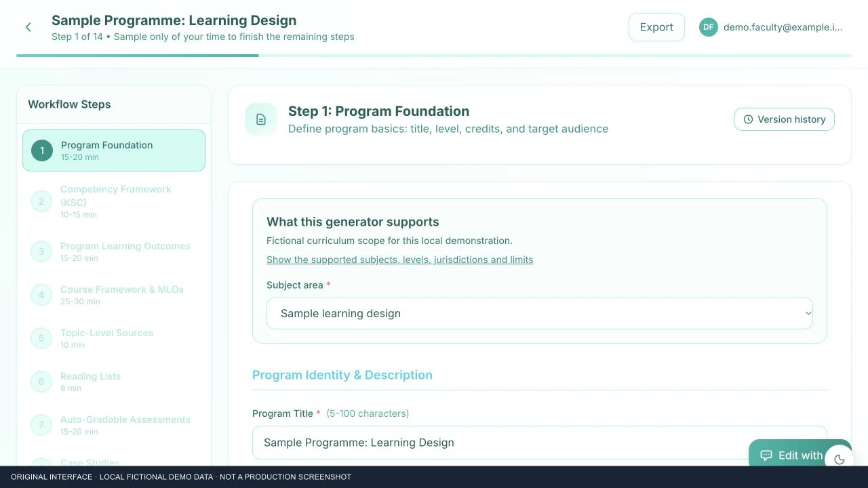868x488 pixels.
Task: Click the Edit with chat button
Action: pyautogui.click(x=791, y=455)
